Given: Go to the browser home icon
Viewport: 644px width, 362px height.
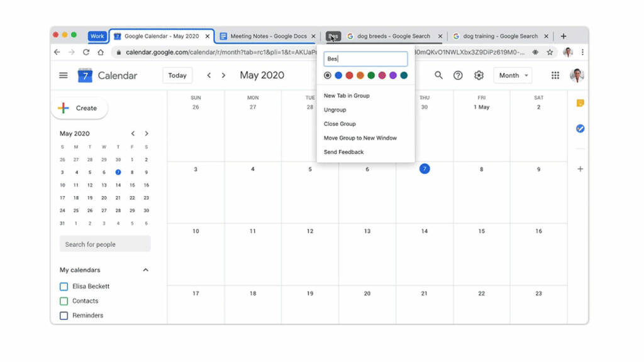Looking at the screenshot, I should (101, 52).
